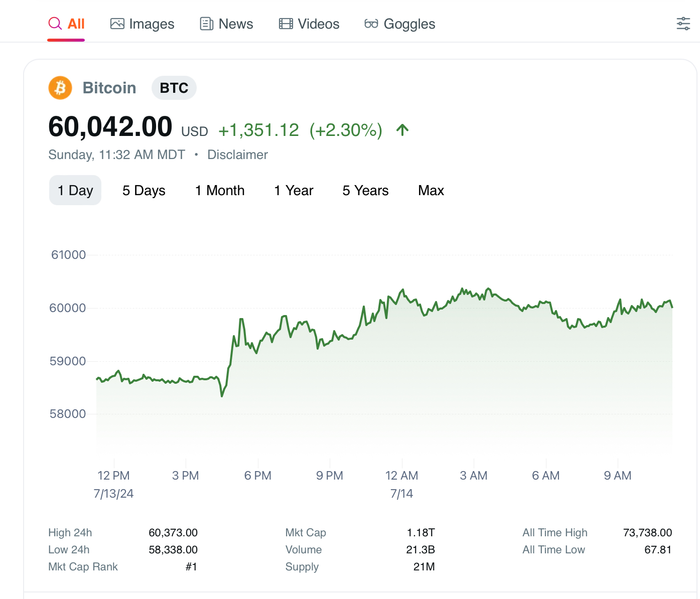Viewport: 700px width, 599px height.
Task: Click the 3 AM x-axis label
Action: click(x=474, y=475)
